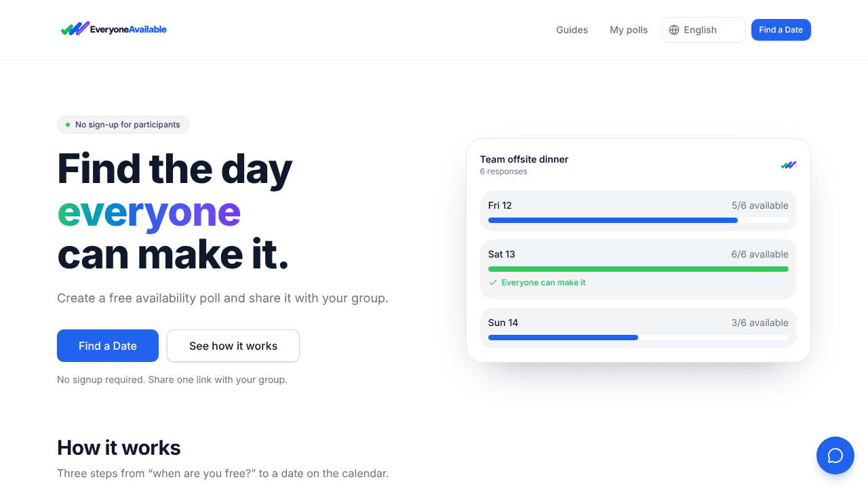Click the EveryoneAvailable logo checkmark
Image resolution: width=868 pixels, height=488 pixels.
tap(75, 29)
